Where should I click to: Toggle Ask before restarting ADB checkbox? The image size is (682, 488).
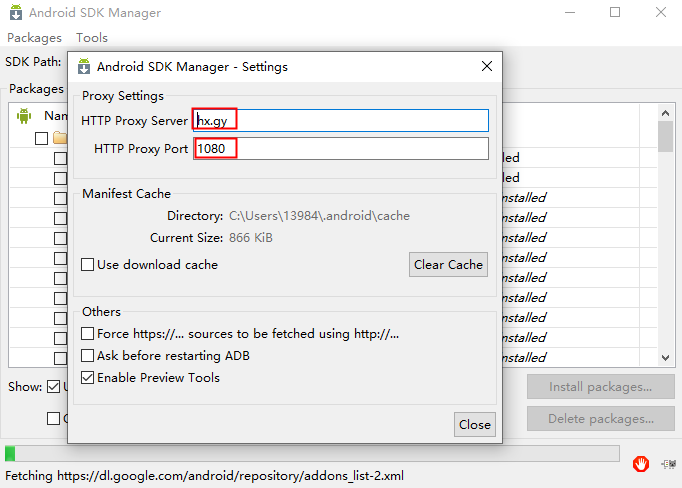87,356
